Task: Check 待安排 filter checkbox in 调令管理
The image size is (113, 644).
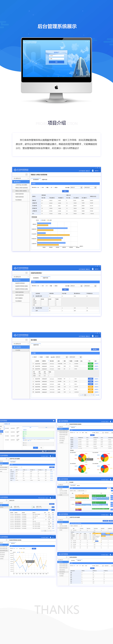Action: [45, 357]
